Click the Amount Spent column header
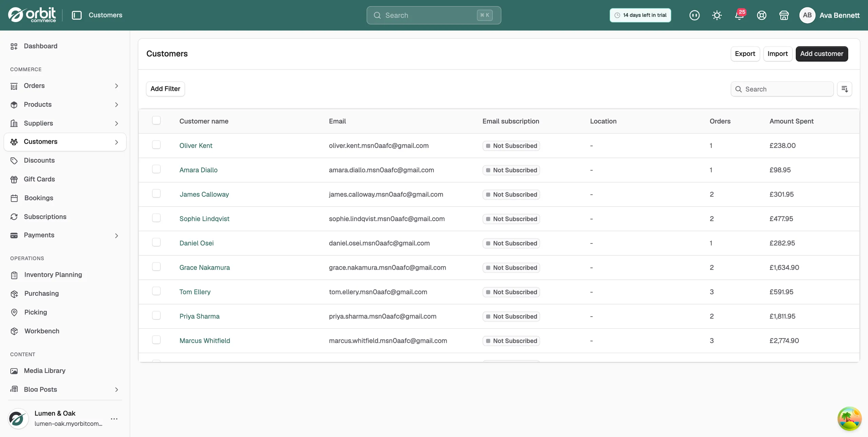Screen dimensions: 868x437 (791, 121)
